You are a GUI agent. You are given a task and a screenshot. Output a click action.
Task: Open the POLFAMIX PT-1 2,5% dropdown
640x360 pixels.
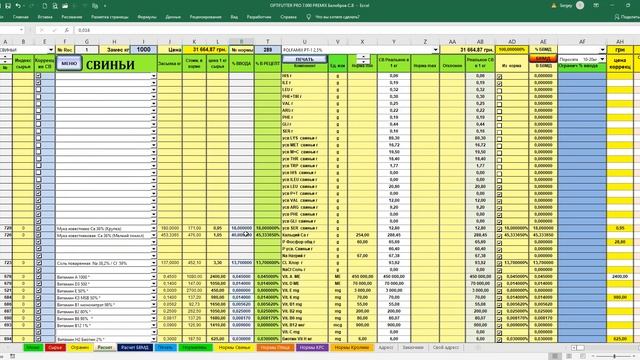(436, 50)
